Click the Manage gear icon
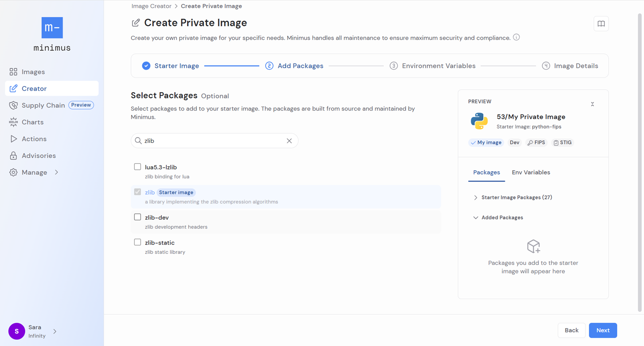Screen dimensions: 644x346 pos(13,173)
